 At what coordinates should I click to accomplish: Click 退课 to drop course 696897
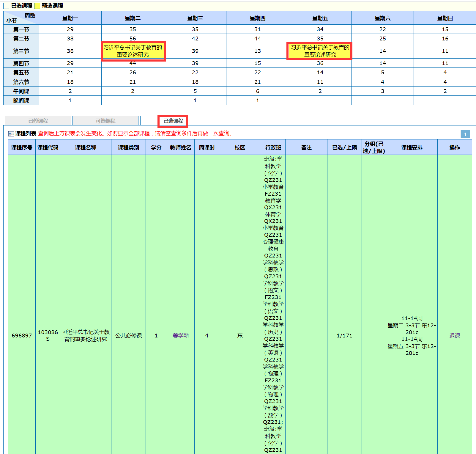click(x=454, y=336)
